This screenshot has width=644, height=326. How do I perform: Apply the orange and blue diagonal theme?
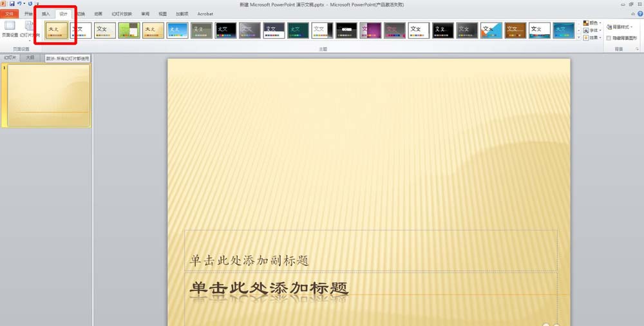tap(491, 30)
